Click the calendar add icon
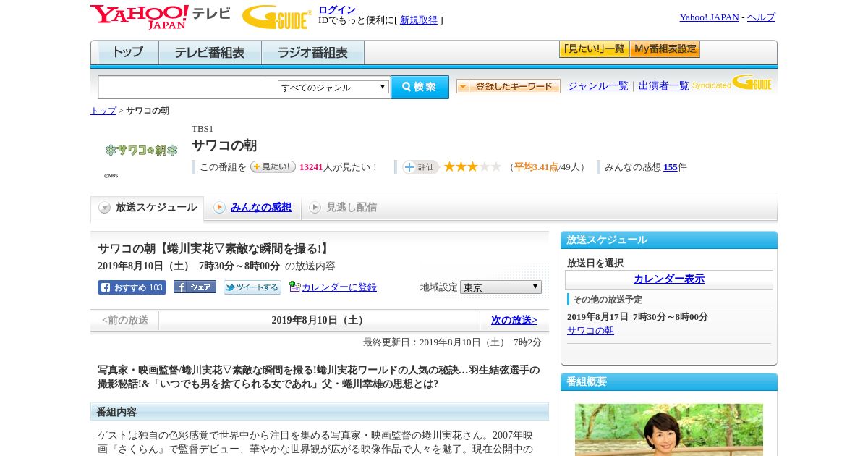 point(294,287)
